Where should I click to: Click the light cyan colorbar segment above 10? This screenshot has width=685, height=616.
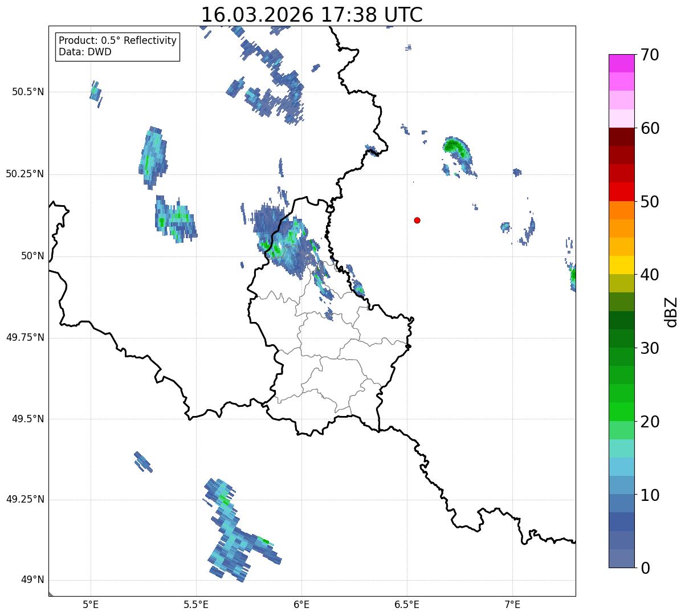click(621, 467)
